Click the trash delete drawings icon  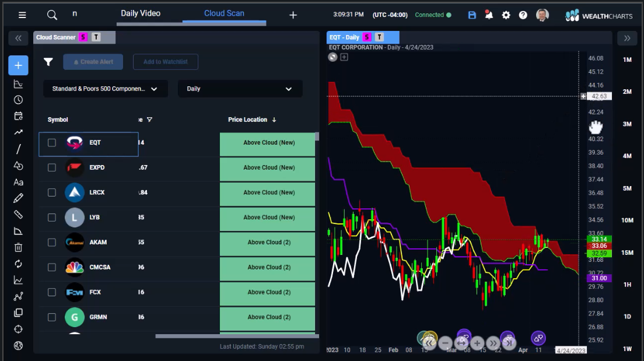click(18, 247)
